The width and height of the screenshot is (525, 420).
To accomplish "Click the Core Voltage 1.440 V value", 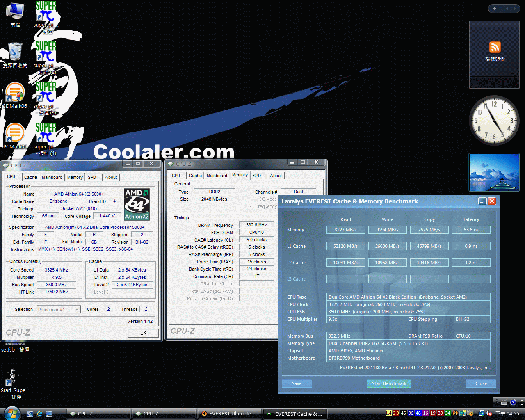I will tap(107, 216).
